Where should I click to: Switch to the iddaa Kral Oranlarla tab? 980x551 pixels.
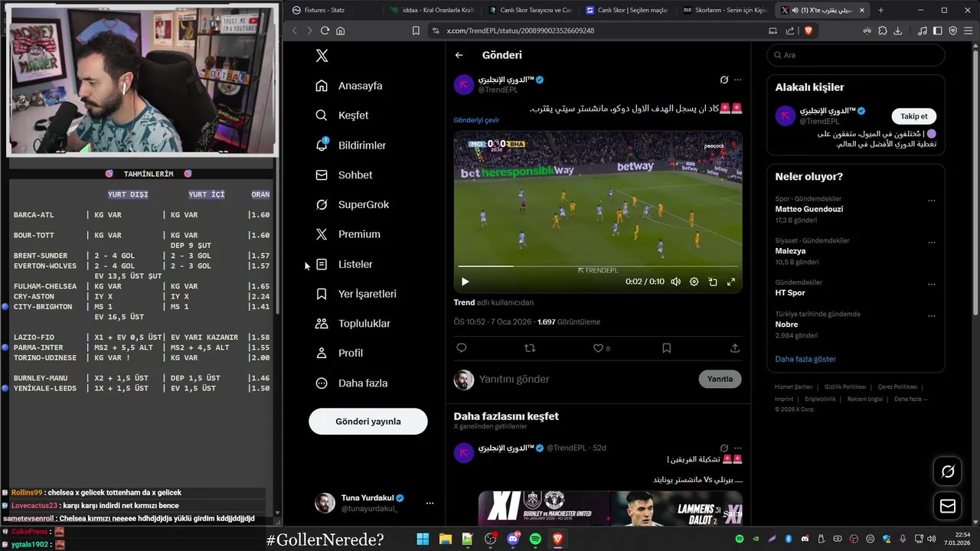[x=432, y=10]
